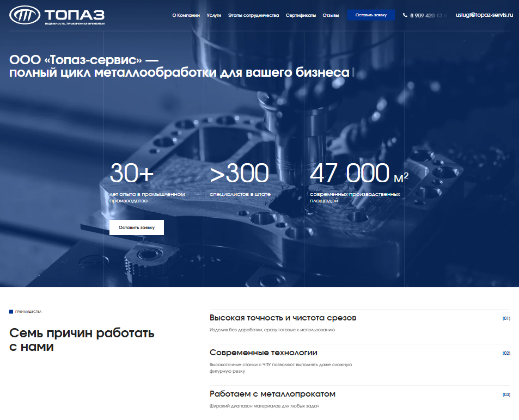The width and height of the screenshot is (519, 420).
Task: Click the blue square marker beside Преимущества
Action: 11,312
